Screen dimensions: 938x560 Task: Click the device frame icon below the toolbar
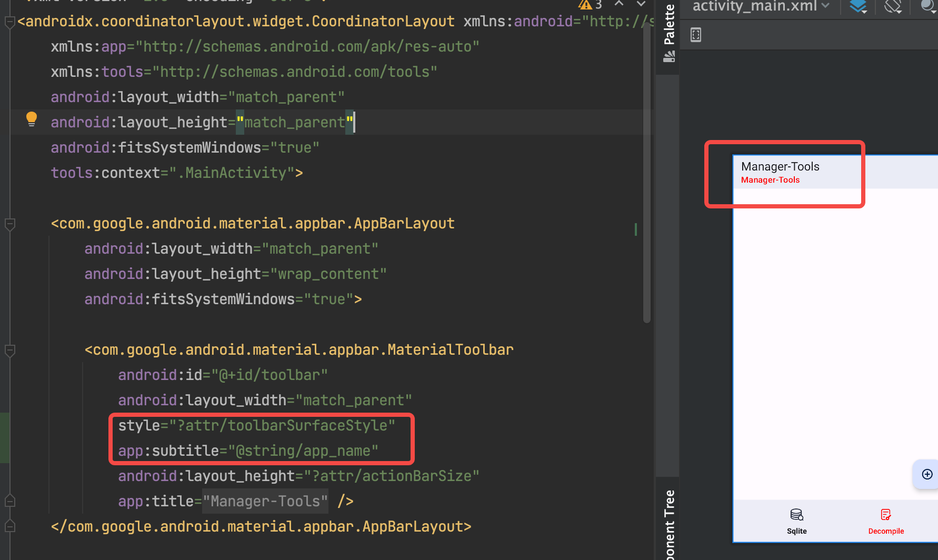pos(695,34)
